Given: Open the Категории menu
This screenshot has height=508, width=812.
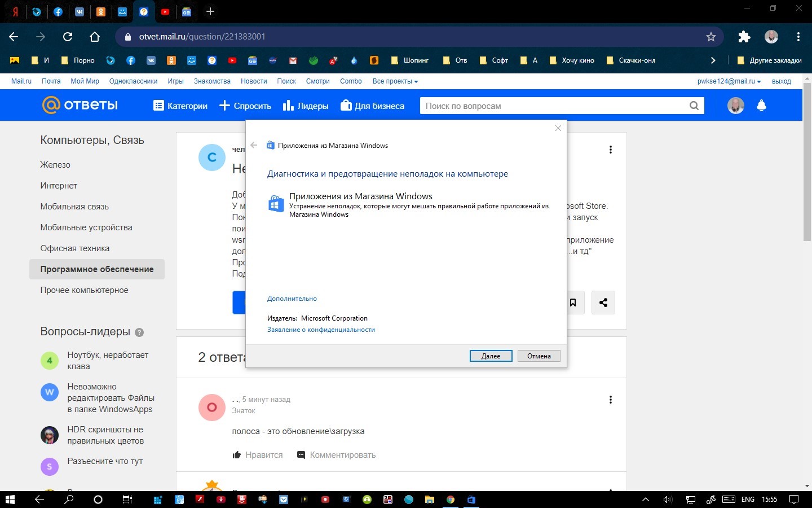Looking at the screenshot, I should (180, 106).
